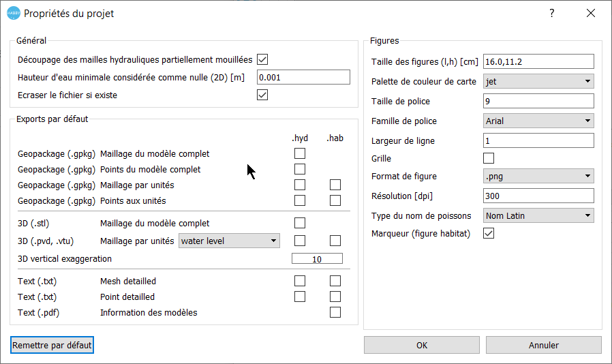The image size is (612, 364).
Task: Check .hyd box for Geopackage Maillage du modèle complet
Action: click(x=300, y=153)
